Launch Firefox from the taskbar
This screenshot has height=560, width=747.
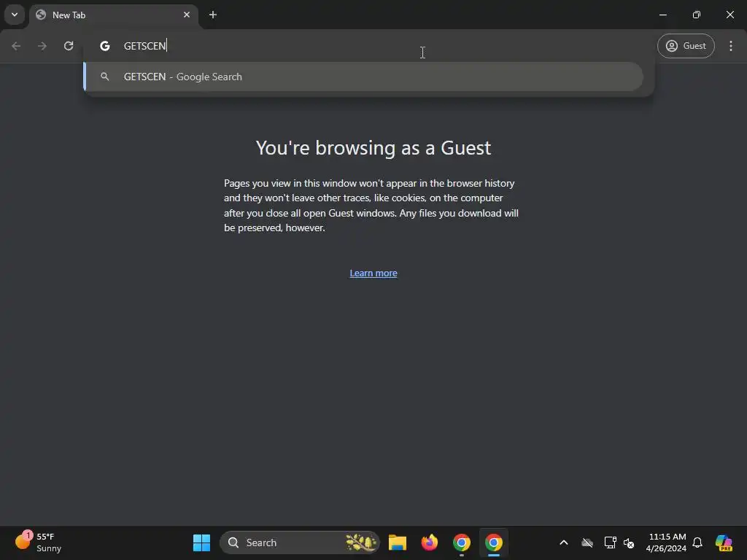(430, 542)
